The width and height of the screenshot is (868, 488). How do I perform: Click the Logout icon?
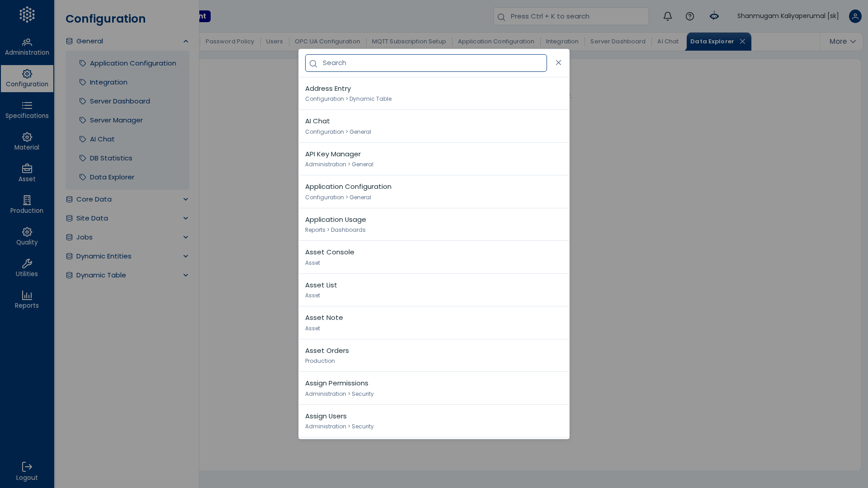tap(27, 467)
